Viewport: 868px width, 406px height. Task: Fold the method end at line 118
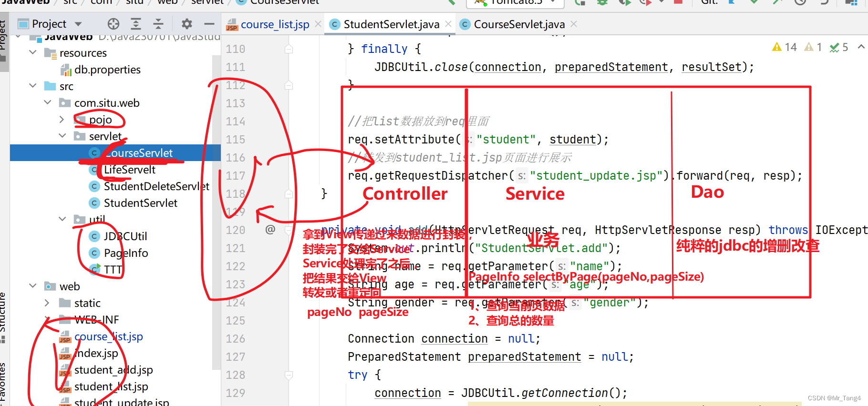(x=289, y=193)
